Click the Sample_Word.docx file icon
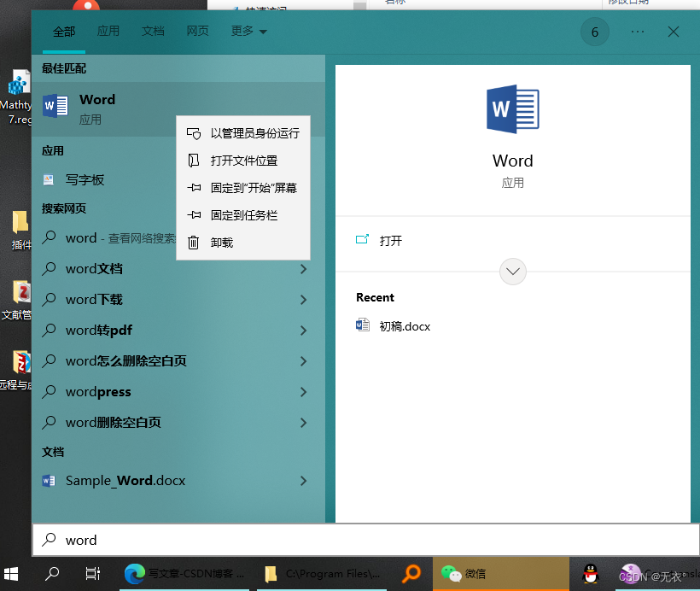 click(x=48, y=481)
